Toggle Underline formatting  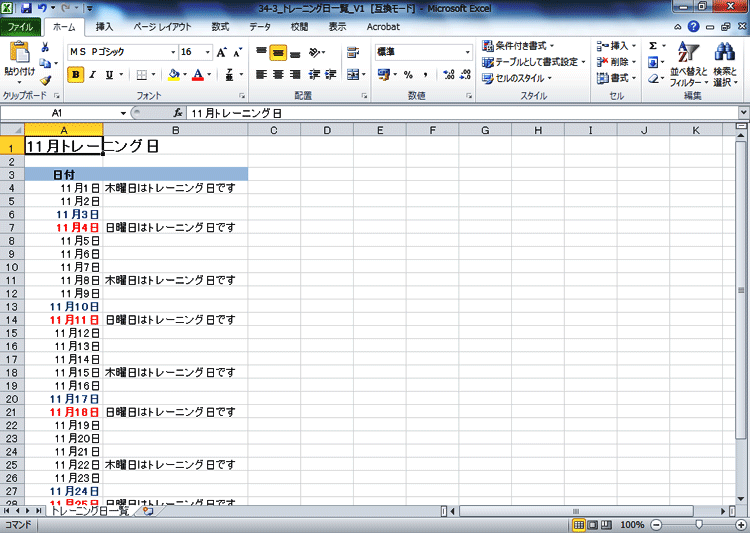tap(110, 75)
